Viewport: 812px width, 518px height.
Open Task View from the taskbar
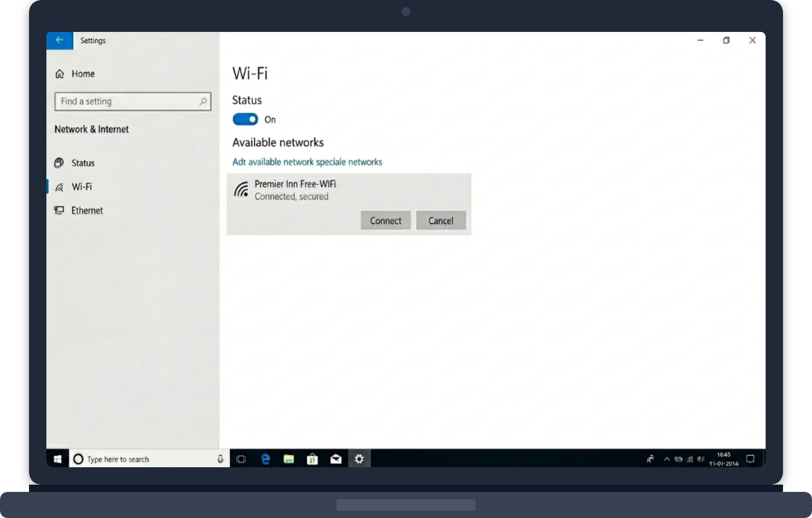click(x=241, y=459)
